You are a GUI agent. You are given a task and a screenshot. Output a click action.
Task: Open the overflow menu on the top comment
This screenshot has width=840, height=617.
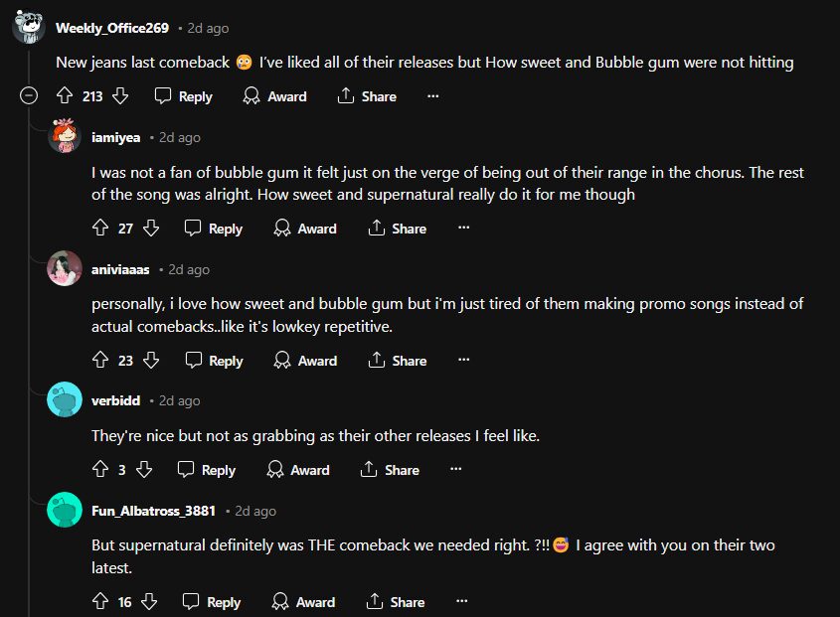click(431, 95)
